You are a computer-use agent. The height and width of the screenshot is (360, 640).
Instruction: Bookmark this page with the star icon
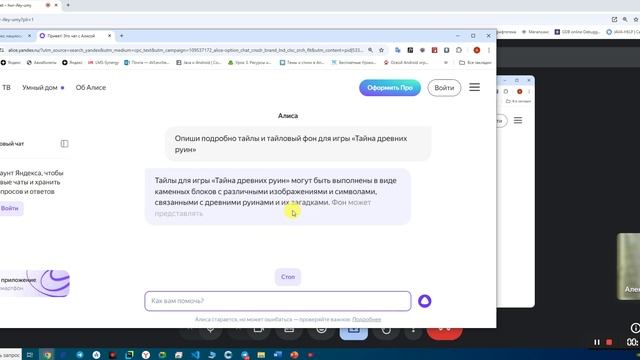(381, 50)
